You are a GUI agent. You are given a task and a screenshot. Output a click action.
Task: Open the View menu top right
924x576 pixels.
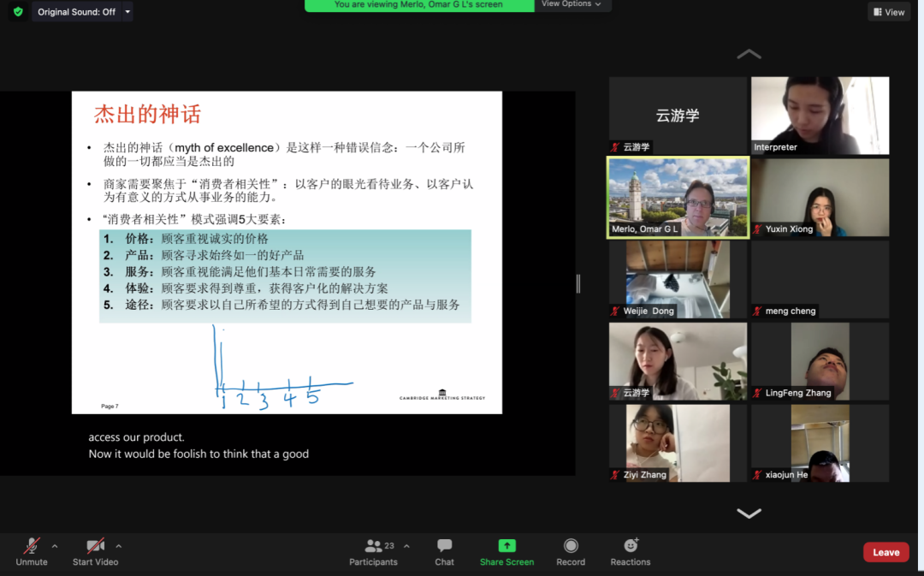pos(889,11)
